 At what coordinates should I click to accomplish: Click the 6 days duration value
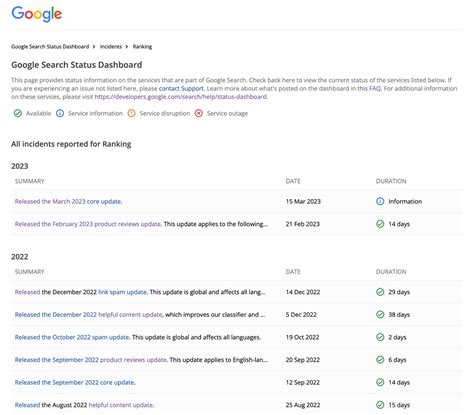pyautogui.click(x=397, y=360)
